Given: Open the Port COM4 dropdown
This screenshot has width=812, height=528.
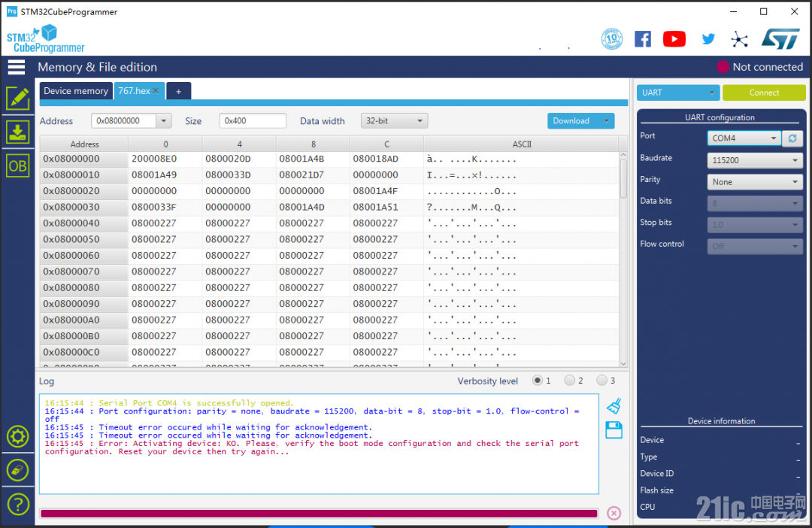Looking at the screenshot, I should pos(744,138).
